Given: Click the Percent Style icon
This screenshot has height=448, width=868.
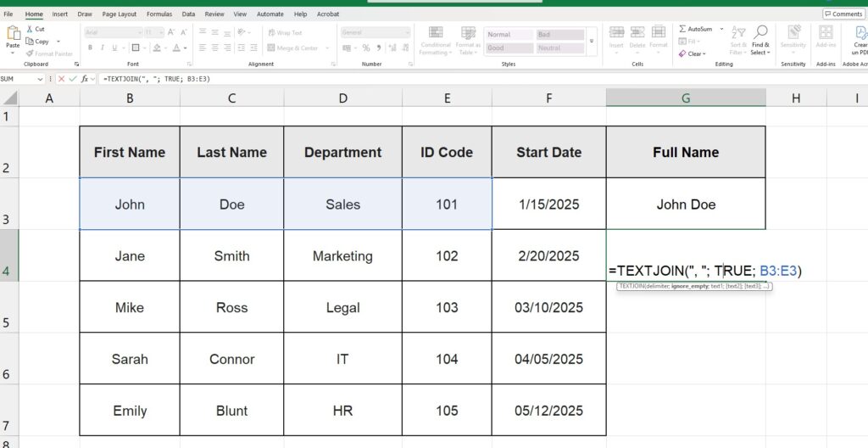Looking at the screenshot, I should (366, 48).
